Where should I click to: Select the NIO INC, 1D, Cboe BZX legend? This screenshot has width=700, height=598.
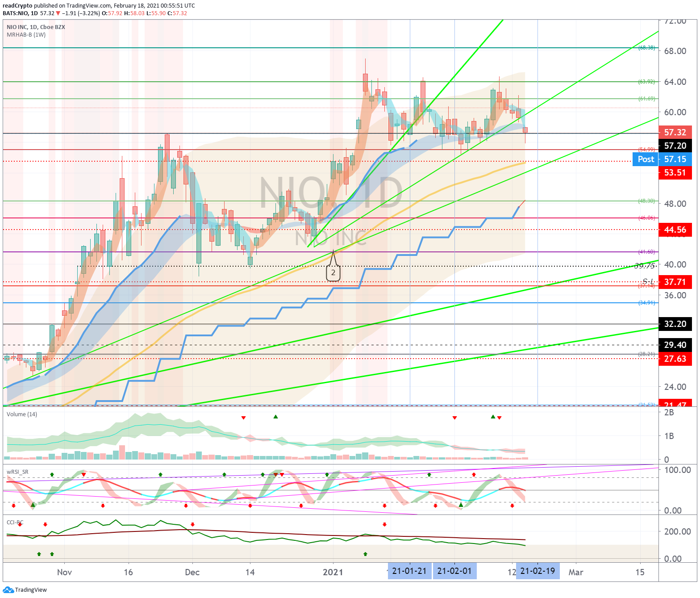[x=36, y=27]
